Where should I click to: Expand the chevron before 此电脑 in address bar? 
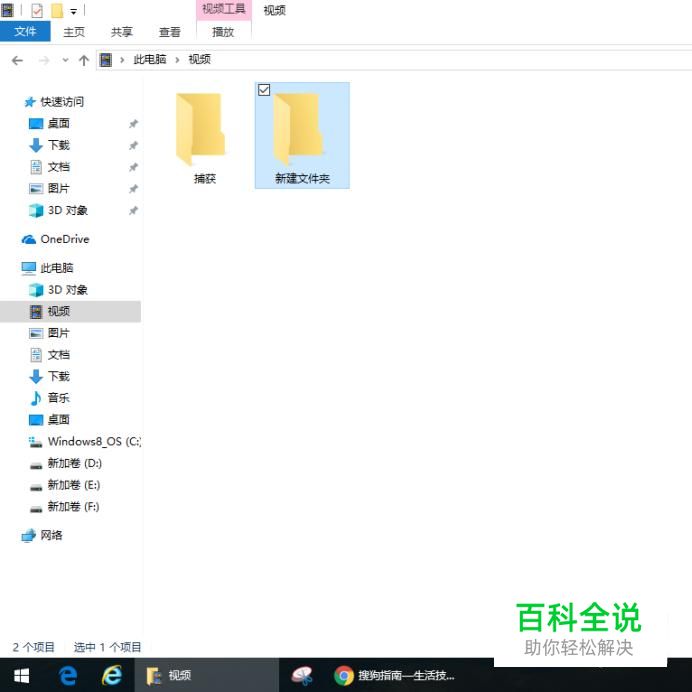click(122, 60)
